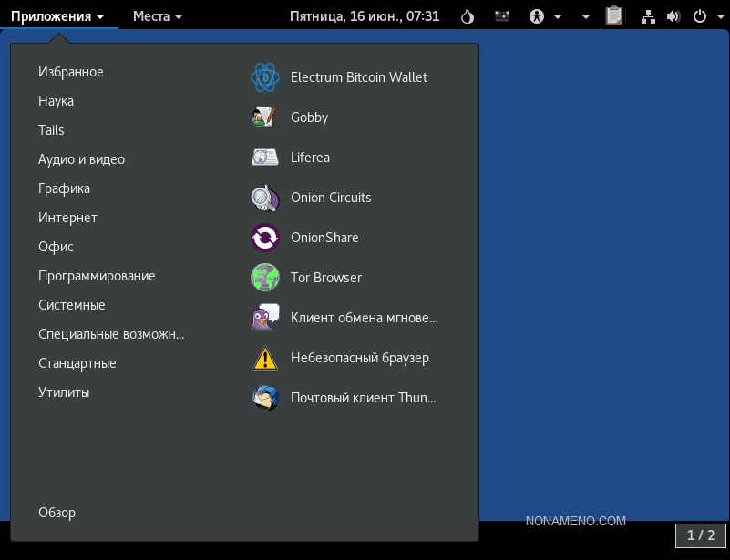The image size is (730, 560).
Task: Open the on-screen keyboard icon in top bar
Action: tap(502, 16)
